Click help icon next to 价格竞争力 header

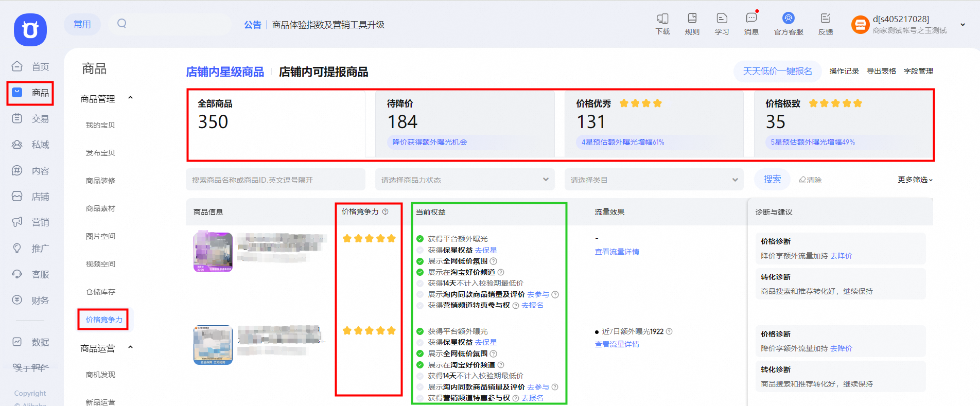tap(385, 211)
